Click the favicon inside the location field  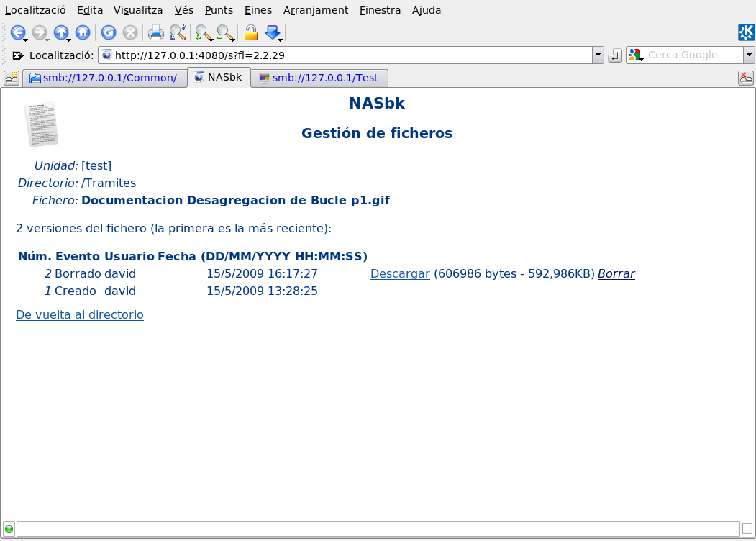[107, 55]
